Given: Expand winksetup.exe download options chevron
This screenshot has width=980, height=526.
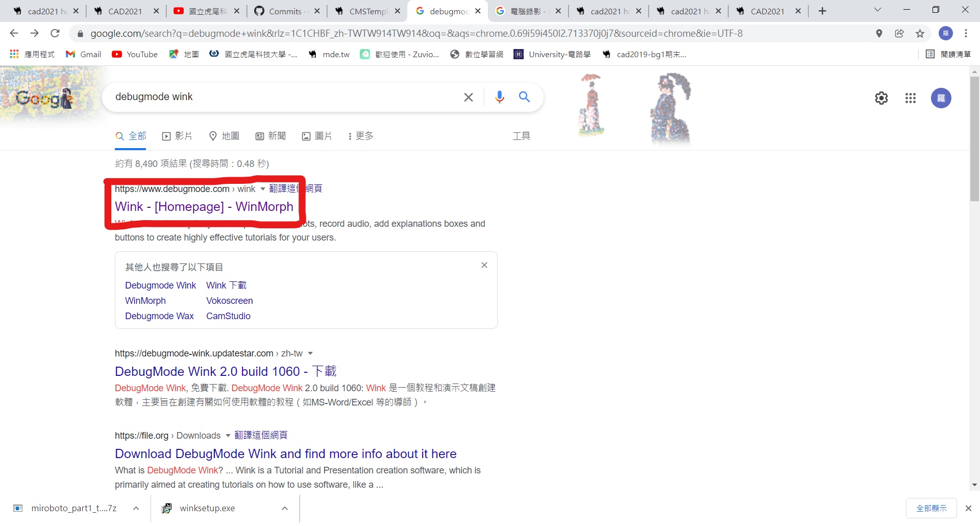Looking at the screenshot, I should click(285, 508).
